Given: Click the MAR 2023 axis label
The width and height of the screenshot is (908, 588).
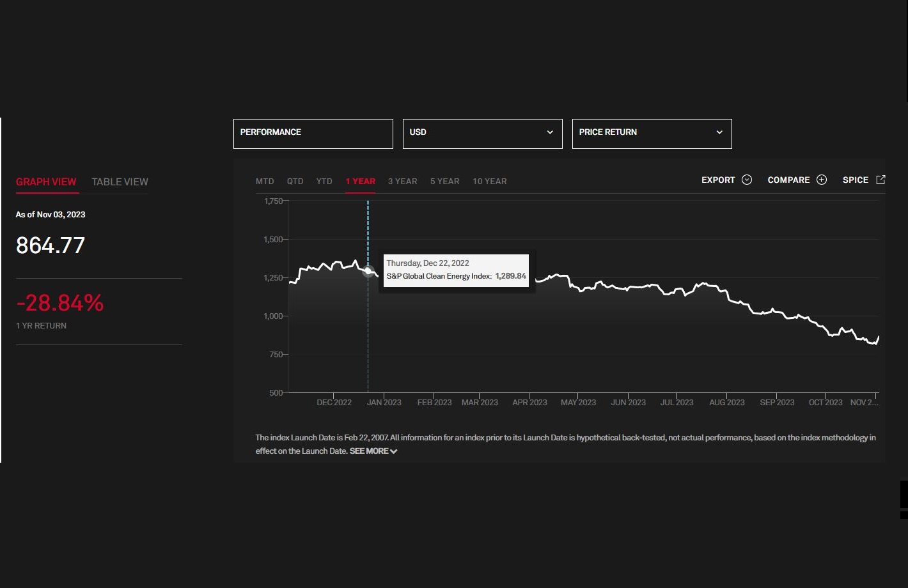Looking at the screenshot, I should [480, 403].
